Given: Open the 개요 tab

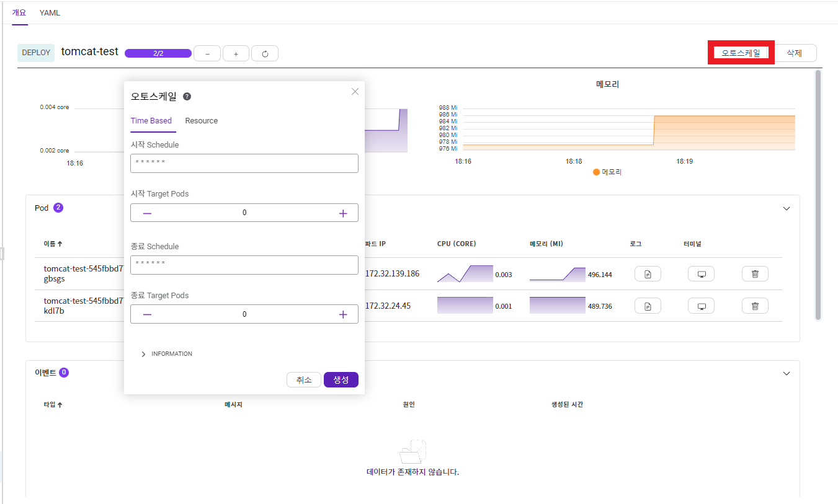Looking at the screenshot, I should (20, 12).
